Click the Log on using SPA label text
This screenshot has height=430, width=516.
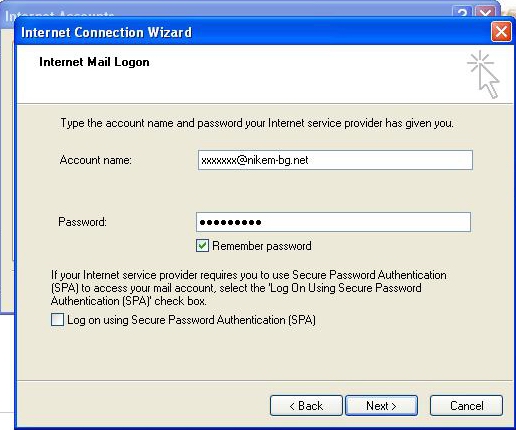(x=191, y=320)
